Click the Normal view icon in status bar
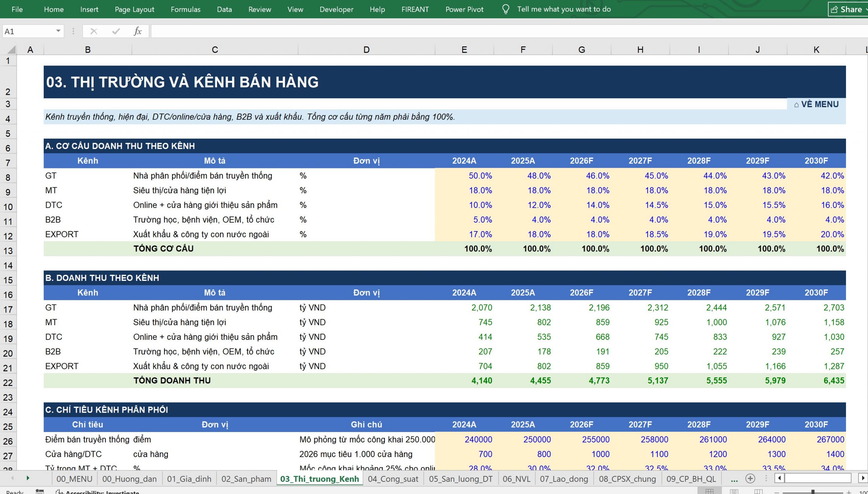This screenshot has height=494, width=868. (709, 491)
